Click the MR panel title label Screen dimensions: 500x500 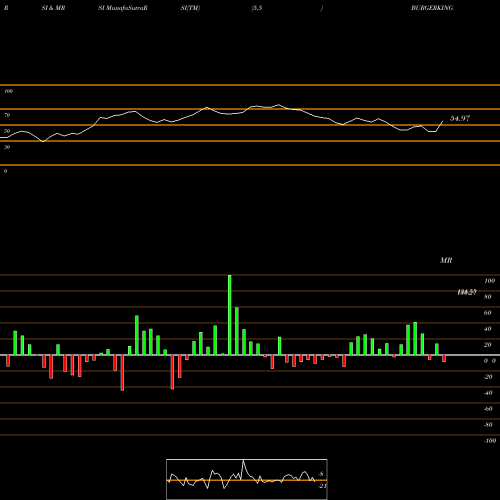(446, 260)
